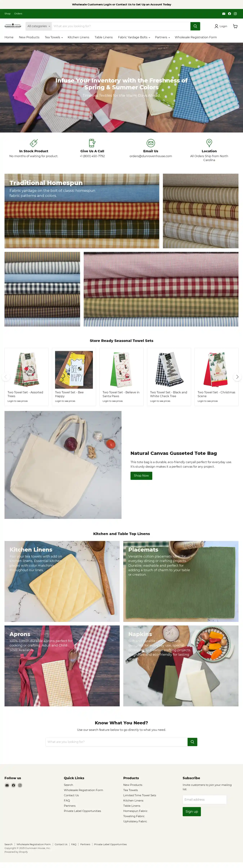Click the Email address subscribe field
This screenshot has height=868, width=243.
[x=204, y=799]
